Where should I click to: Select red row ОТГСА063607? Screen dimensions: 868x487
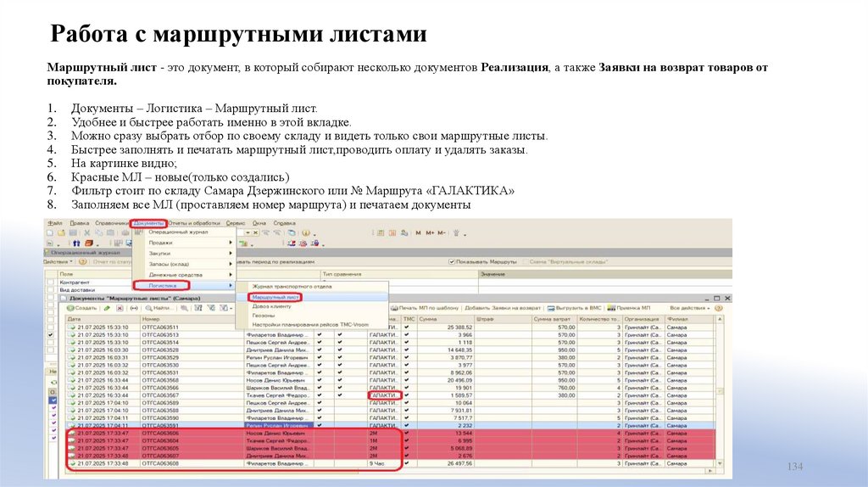click(390, 456)
